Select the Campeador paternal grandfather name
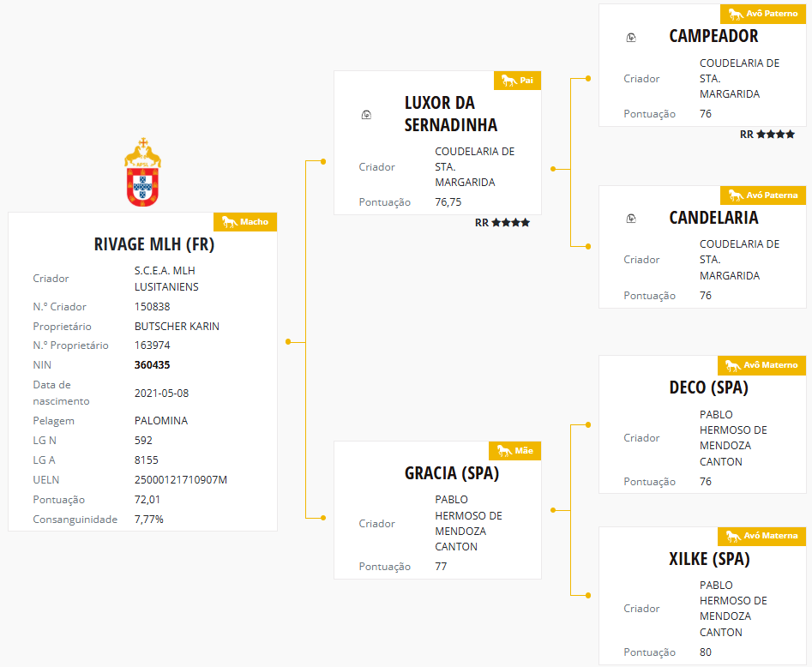Viewport: 812px width, 667px height. point(713,36)
